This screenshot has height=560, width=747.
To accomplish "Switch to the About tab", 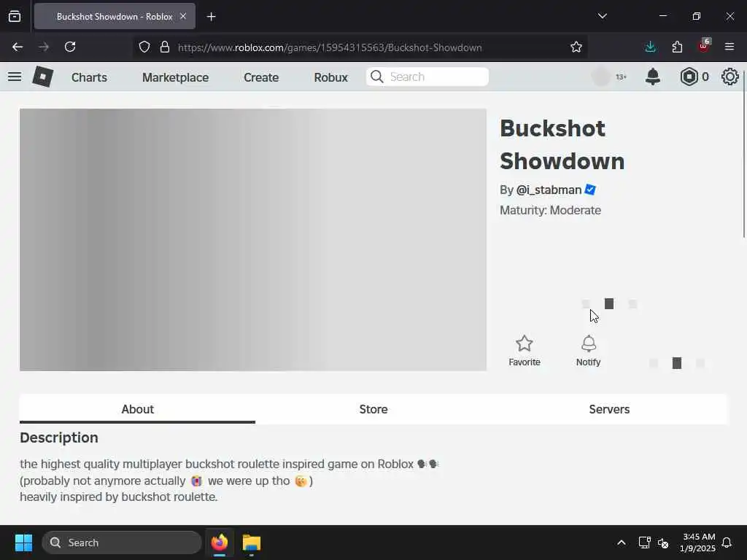I will pyautogui.click(x=137, y=409).
